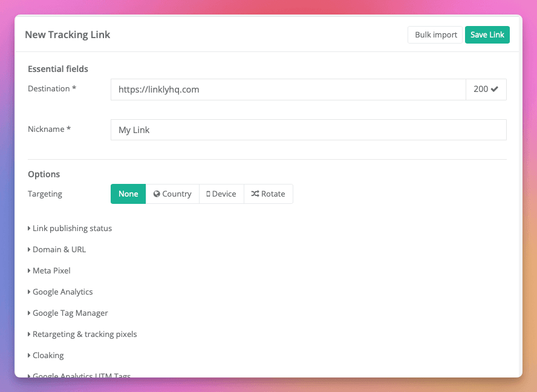Click the triangle beside Google Analytics UTM Tags
Screen dimensions: 537x392
pyautogui.click(x=28, y=376)
